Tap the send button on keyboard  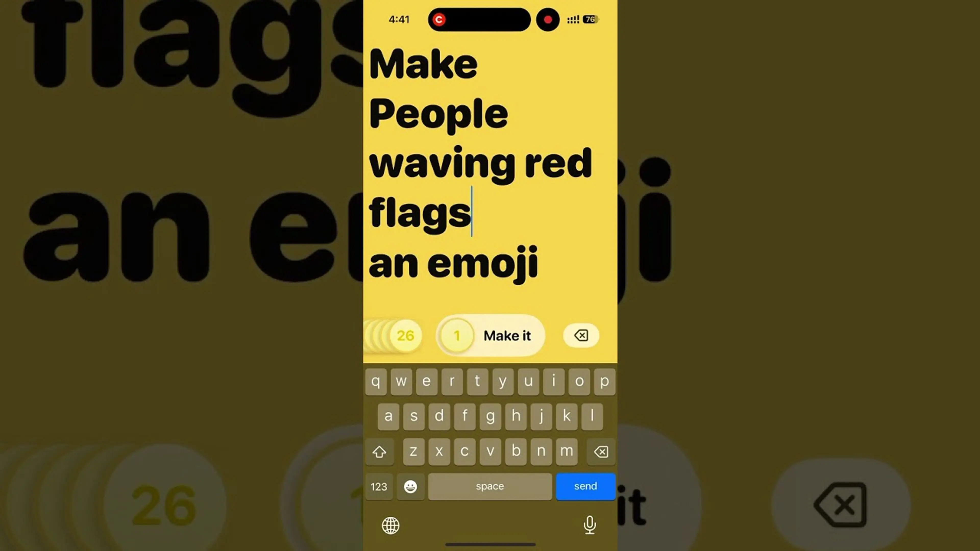(585, 486)
